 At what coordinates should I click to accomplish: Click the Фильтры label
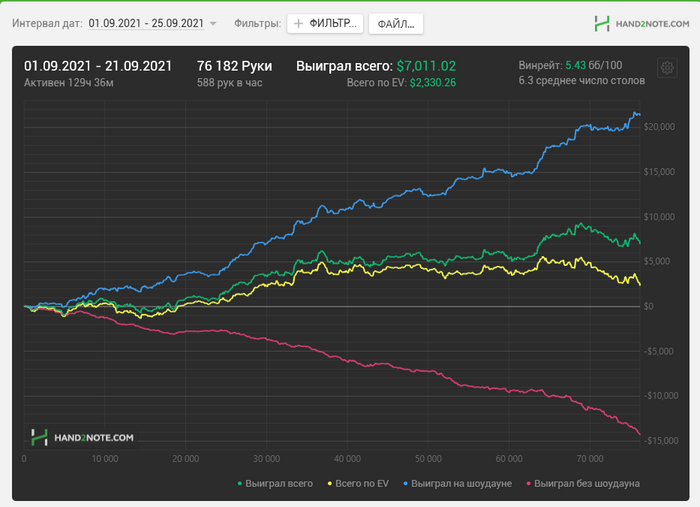tap(258, 23)
